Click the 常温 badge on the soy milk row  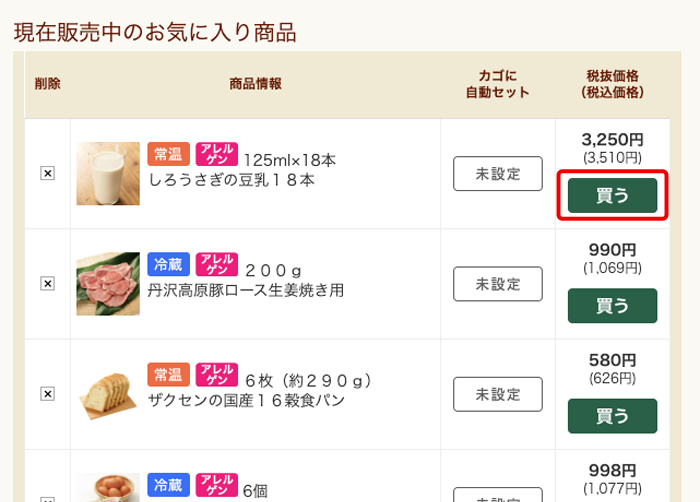(167, 153)
